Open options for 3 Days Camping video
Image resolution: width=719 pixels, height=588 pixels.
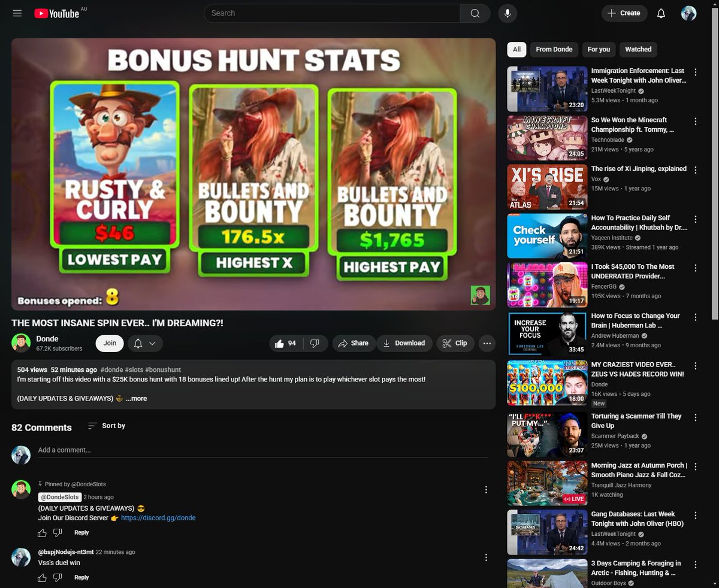tap(696, 565)
